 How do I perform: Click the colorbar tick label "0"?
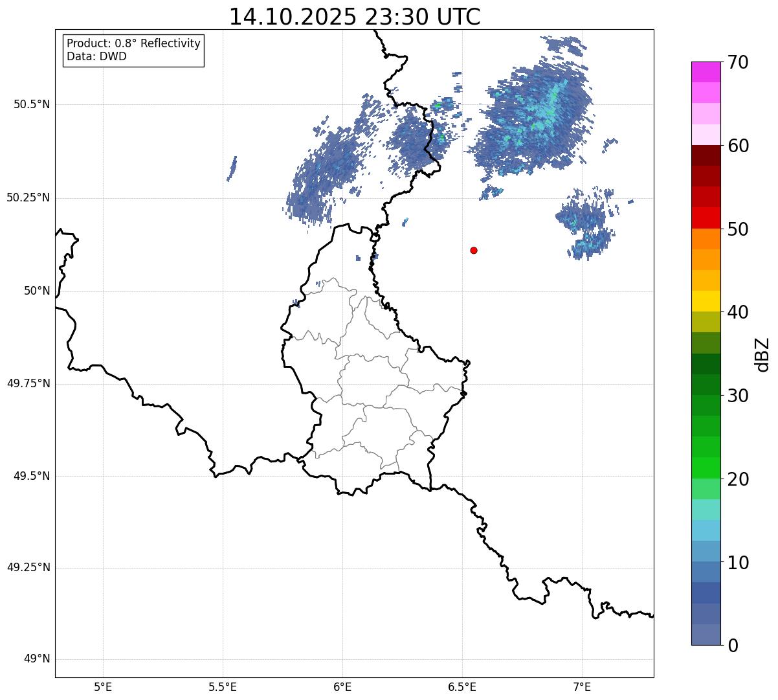point(733,646)
